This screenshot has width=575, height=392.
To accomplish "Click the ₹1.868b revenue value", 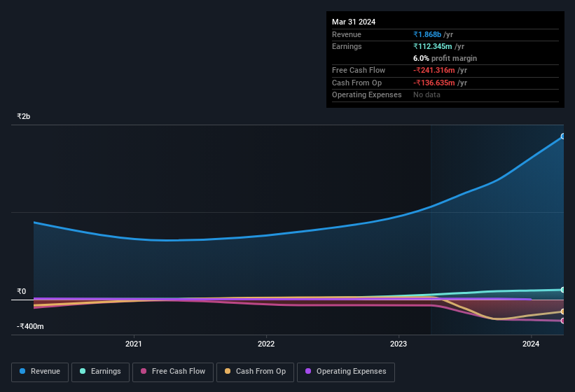I will coord(427,34).
